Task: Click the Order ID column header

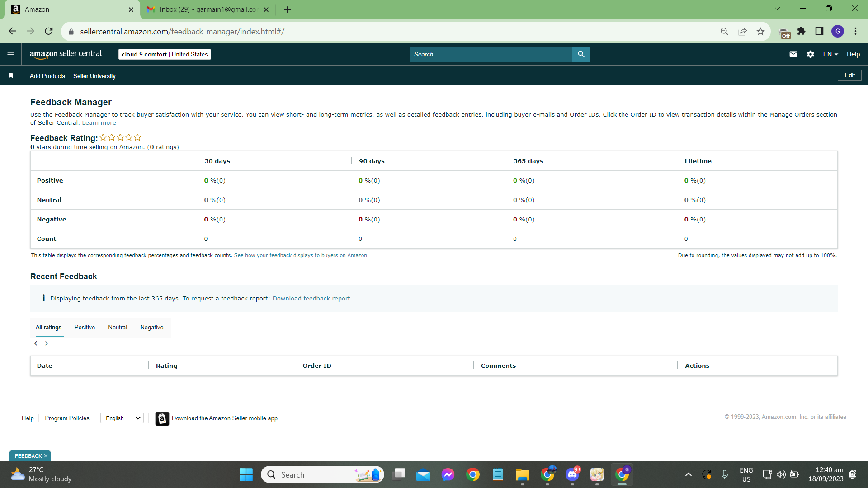Action: (317, 366)
